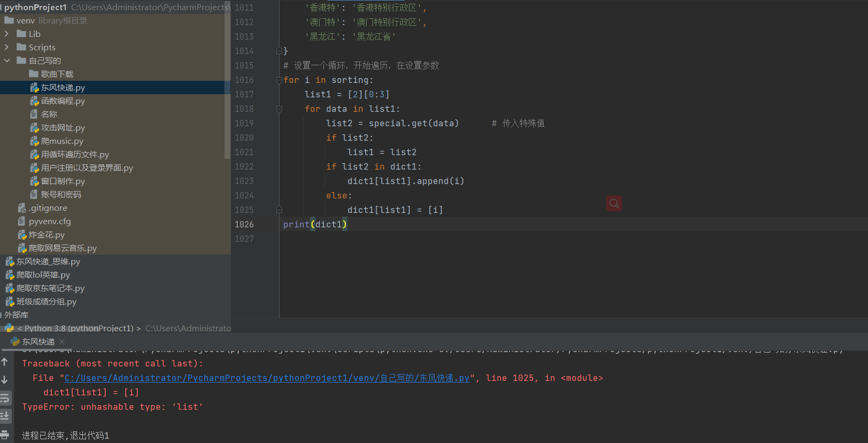Collapse the for data in list1 block

click(x=279, y=109)
